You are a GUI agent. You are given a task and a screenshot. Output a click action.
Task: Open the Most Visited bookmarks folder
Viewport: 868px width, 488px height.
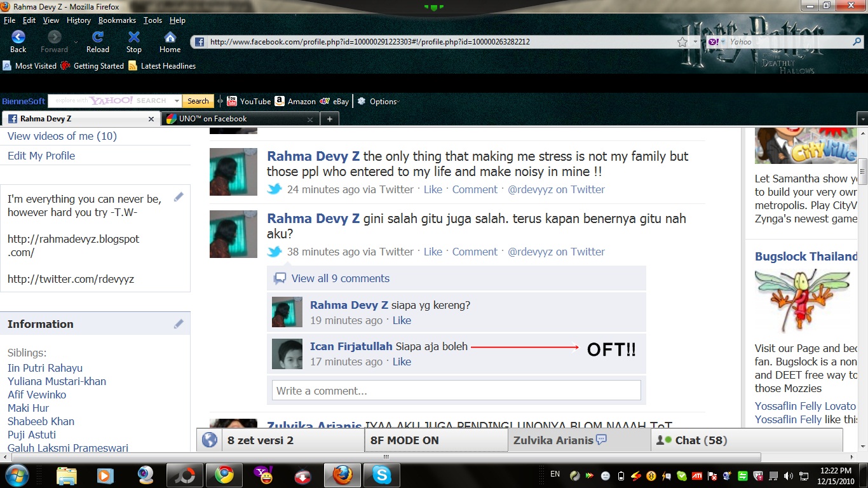(30, 65)
